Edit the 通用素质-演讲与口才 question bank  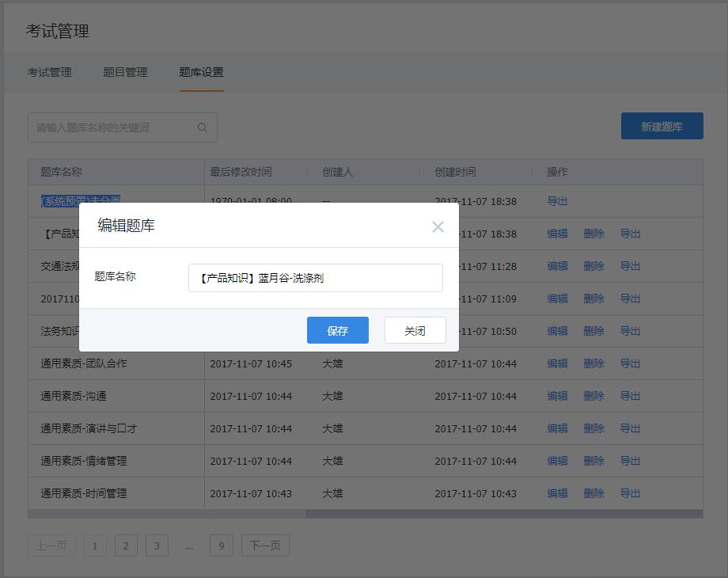[557, 428]
